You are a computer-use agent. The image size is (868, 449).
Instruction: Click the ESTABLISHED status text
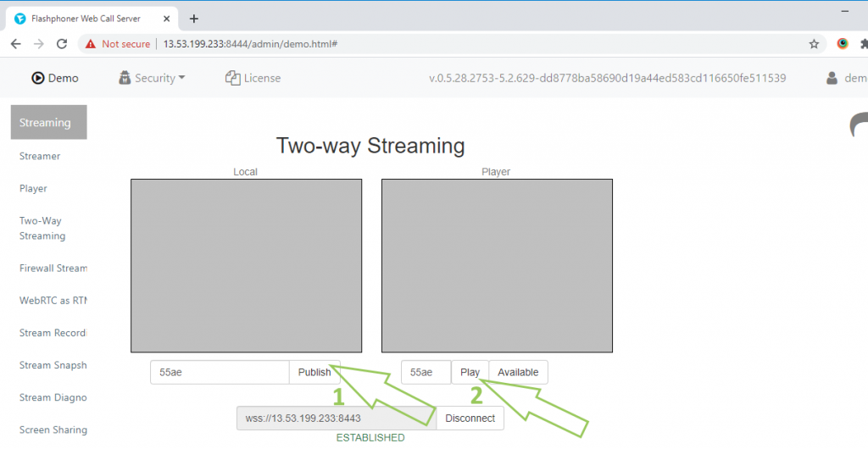pyautogui.click(x=370, y=437)
